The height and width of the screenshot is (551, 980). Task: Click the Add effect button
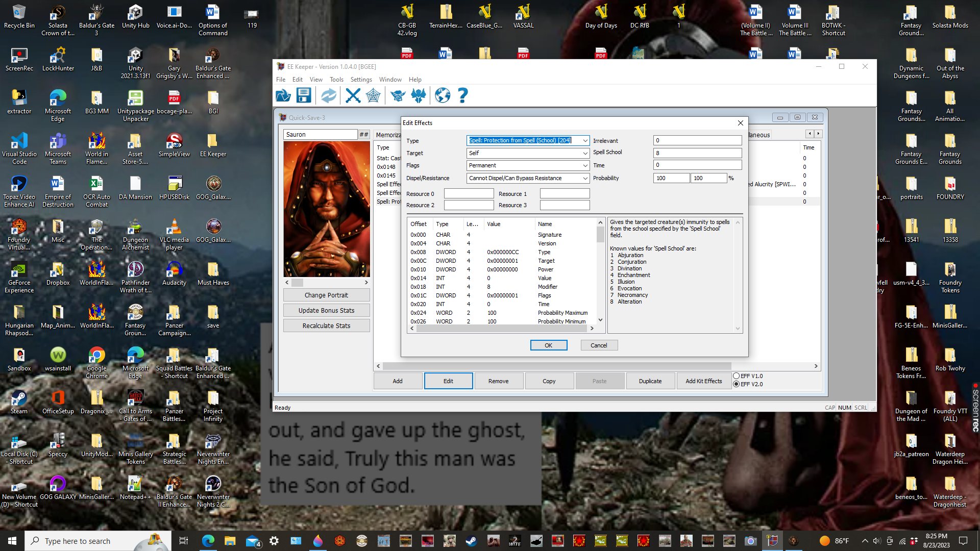pos(398,381)
